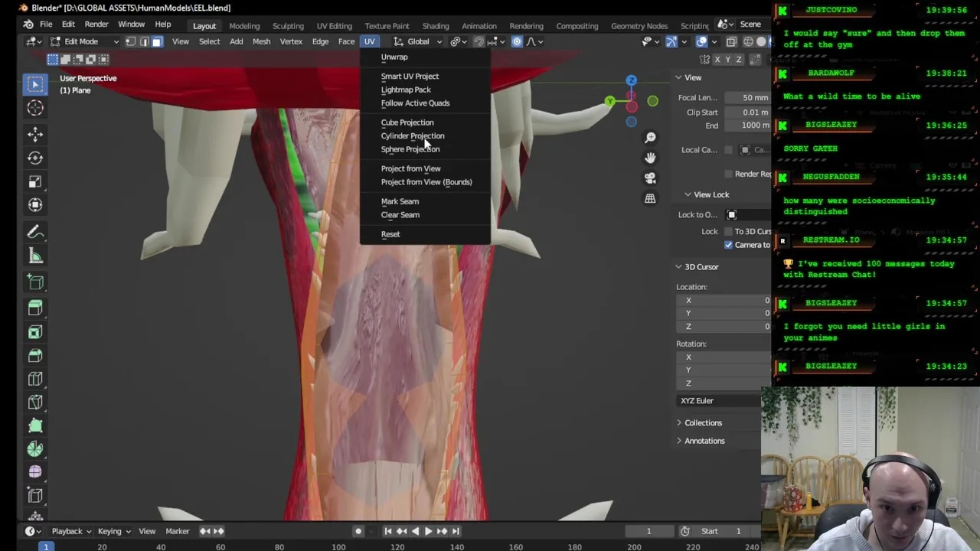Select the Edge Slide tool
The image size is (980, 551).
[35, 497]
